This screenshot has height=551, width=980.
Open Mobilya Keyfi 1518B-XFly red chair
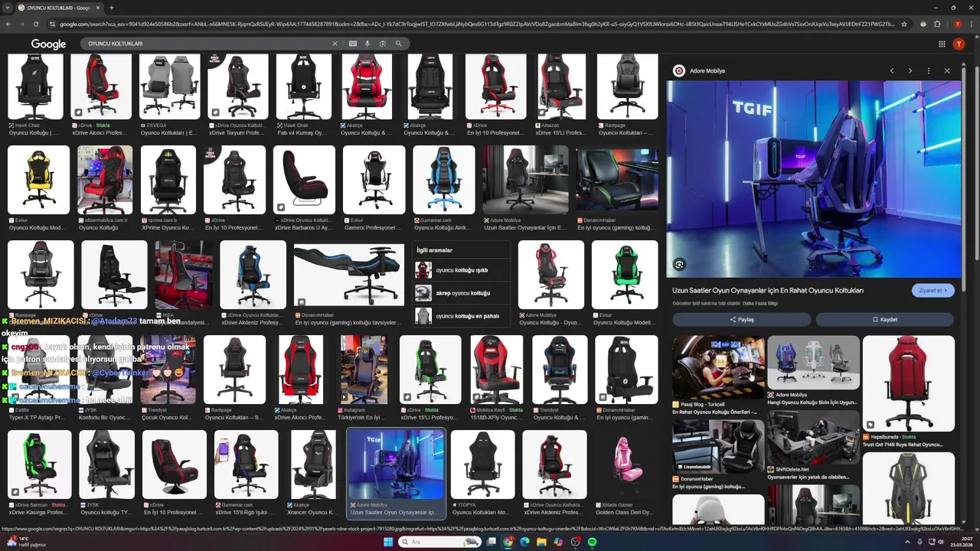click(496, 370)
